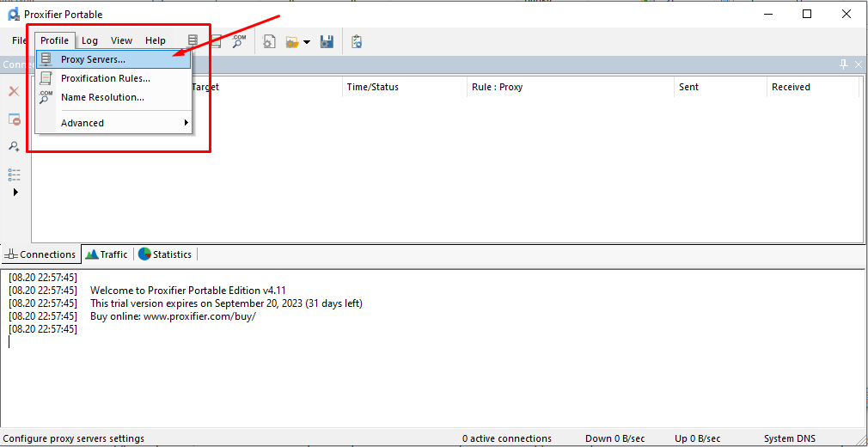Pin the Connections panel with the pin icon
The height and width of the screenshot is (447, 868).
click(x=844, y=64)
